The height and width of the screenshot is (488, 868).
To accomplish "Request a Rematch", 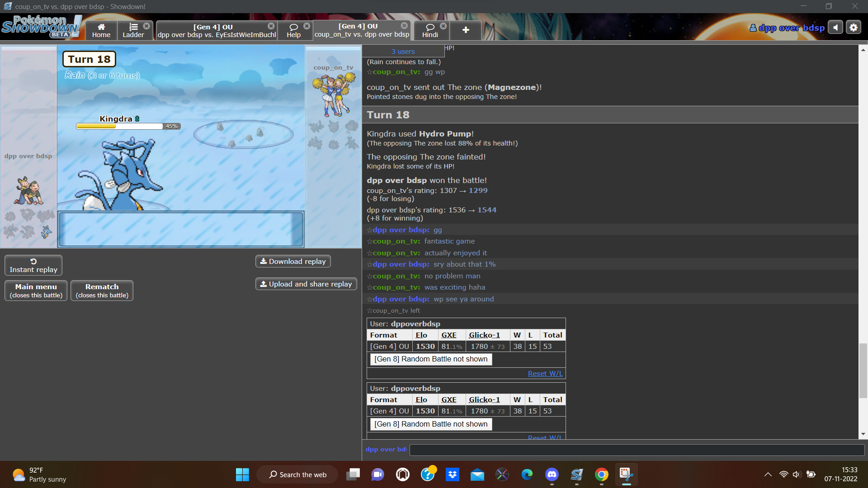I will point(102,291).
